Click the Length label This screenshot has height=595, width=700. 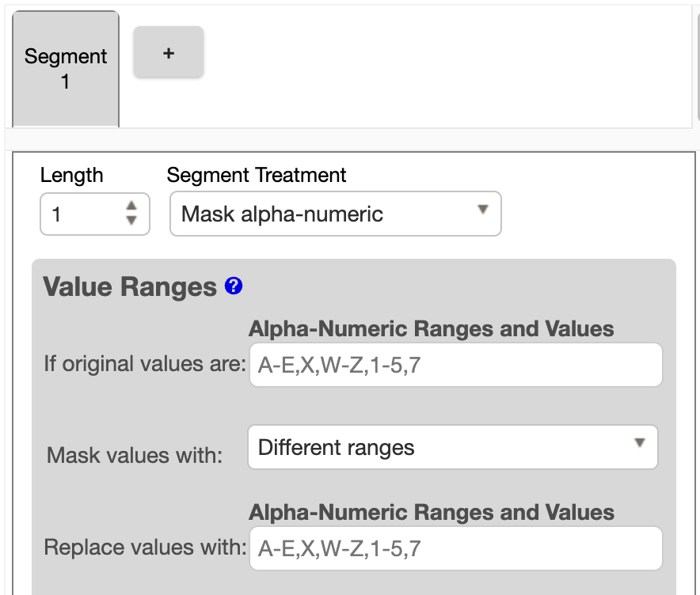pyautogui.click(x=72, y=175)
